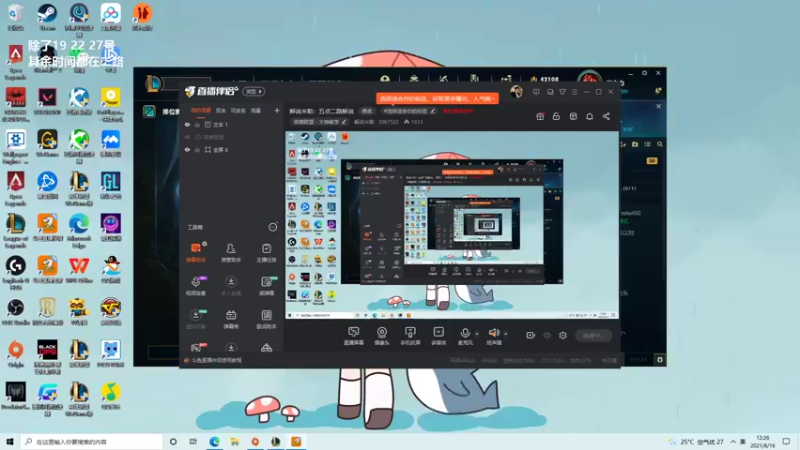Click the unlock padlock icon in header
The height and width of the screenshot is (450, 800).
[x=556, y=116]
